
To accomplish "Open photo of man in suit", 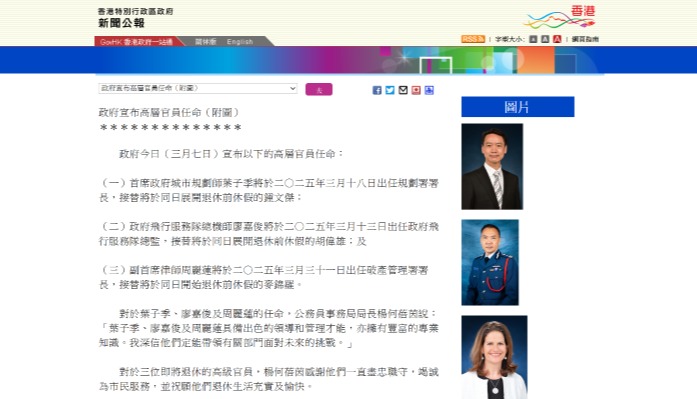I will (492, 167).
